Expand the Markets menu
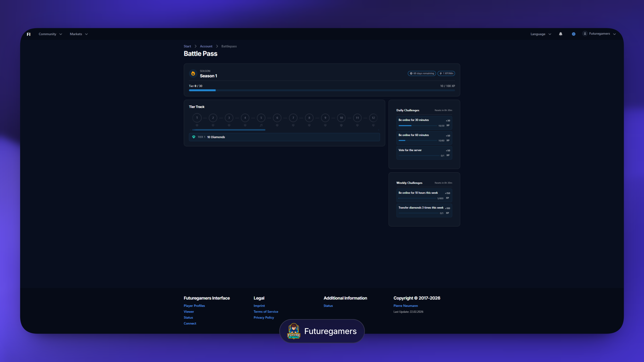 point(78,34)
